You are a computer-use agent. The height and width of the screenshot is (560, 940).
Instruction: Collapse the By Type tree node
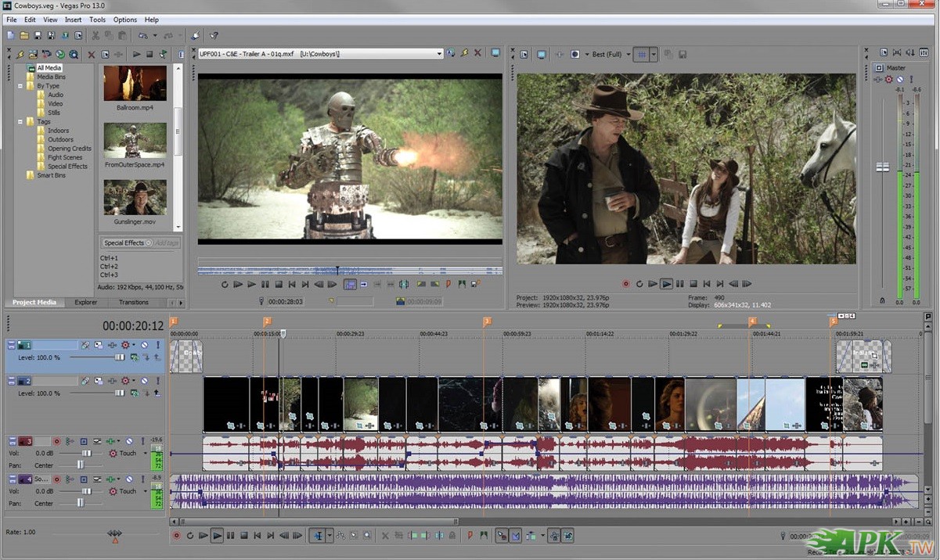(x=19, y=86)
